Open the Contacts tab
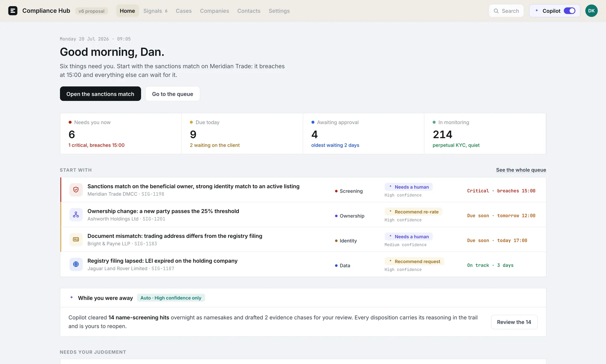606x364 pixels. [x=249, y=11]
